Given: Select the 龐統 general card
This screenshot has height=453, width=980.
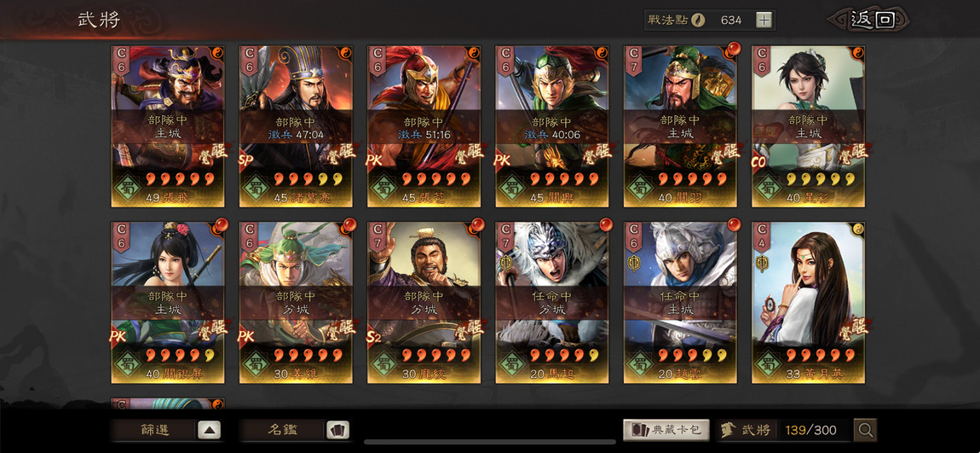Looking at the screenshot, I should click(424, 302).
